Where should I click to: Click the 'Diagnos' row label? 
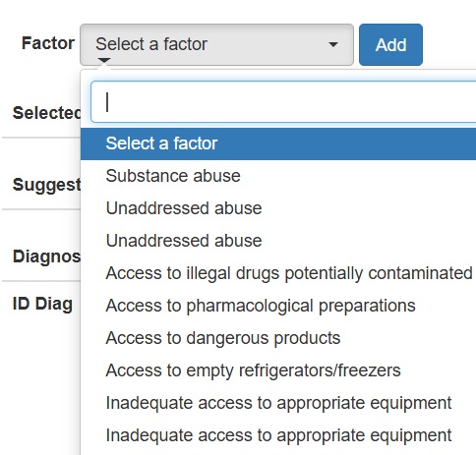46,256
